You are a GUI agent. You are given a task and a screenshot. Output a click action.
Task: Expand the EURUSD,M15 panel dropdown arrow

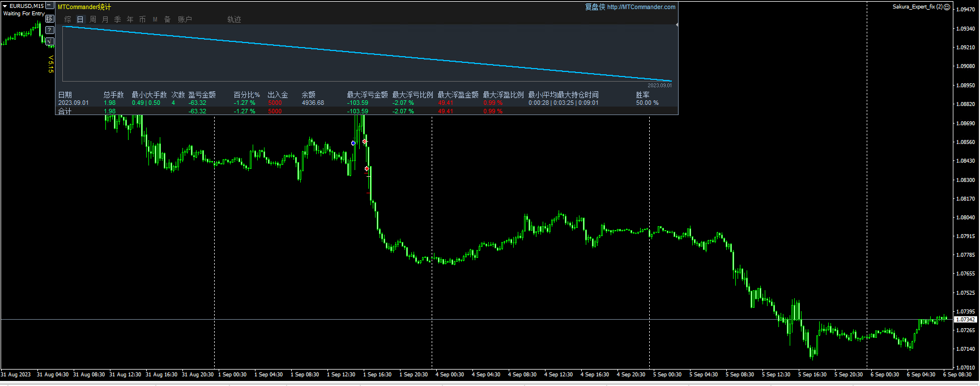(5, 6)
